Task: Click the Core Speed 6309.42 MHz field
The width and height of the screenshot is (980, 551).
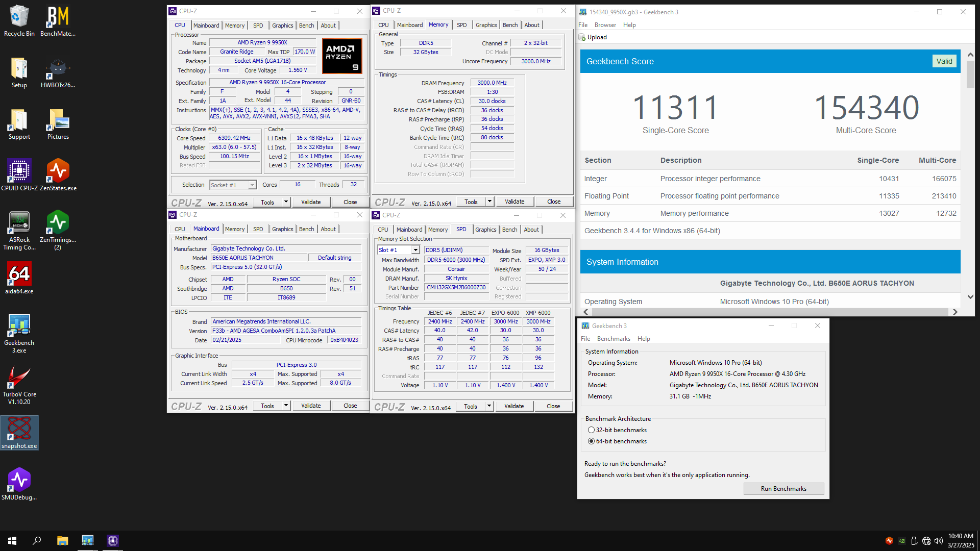Action: (x=235, y=138)
